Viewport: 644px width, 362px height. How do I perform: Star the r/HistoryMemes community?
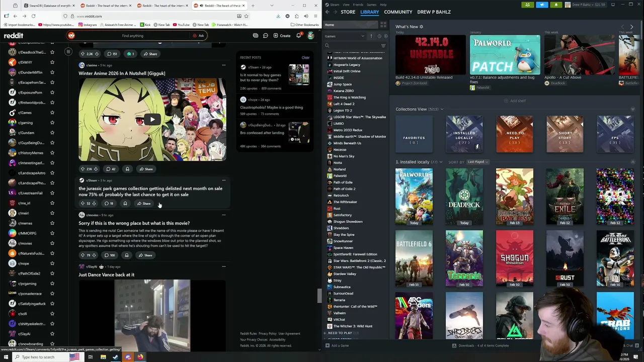click(52, 153)
